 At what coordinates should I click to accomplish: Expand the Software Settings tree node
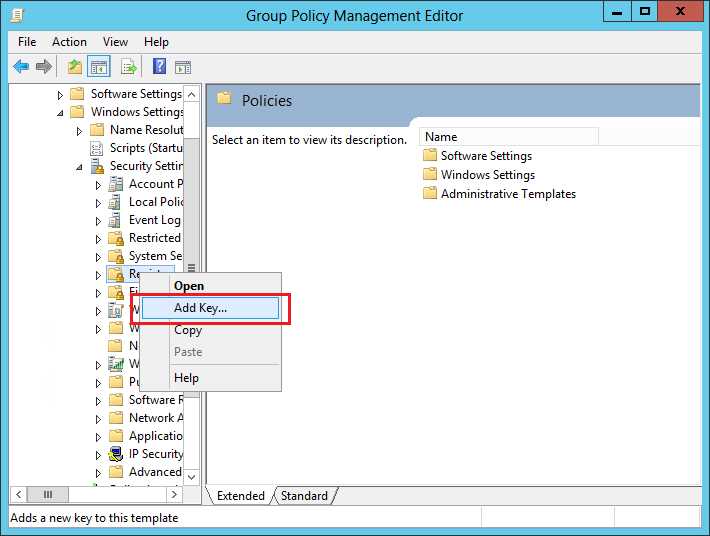[60, 95]
